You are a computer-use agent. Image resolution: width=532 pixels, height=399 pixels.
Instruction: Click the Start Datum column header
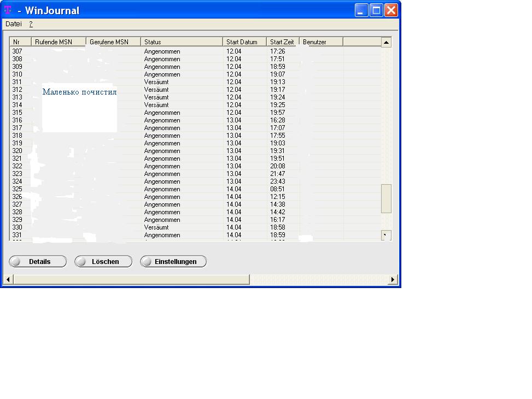coord(244,42)
